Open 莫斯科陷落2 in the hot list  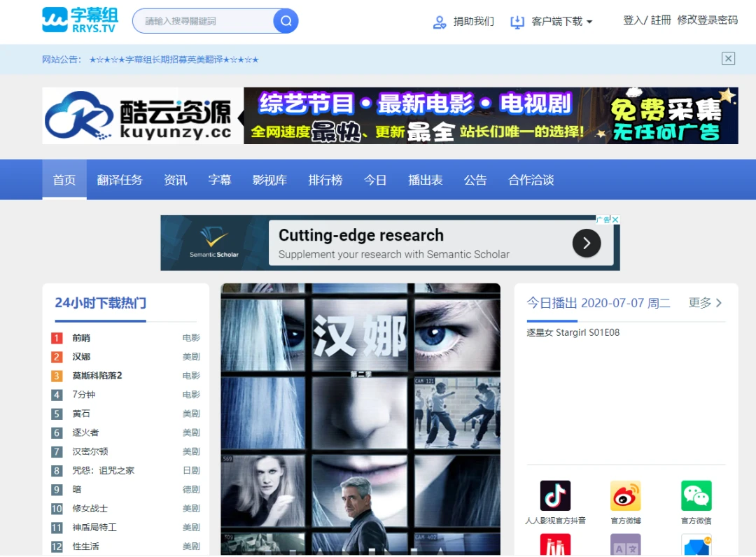[97, 375]
